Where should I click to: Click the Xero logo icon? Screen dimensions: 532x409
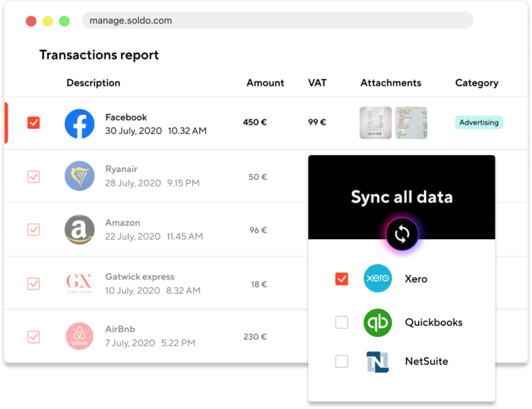(378, 279)
